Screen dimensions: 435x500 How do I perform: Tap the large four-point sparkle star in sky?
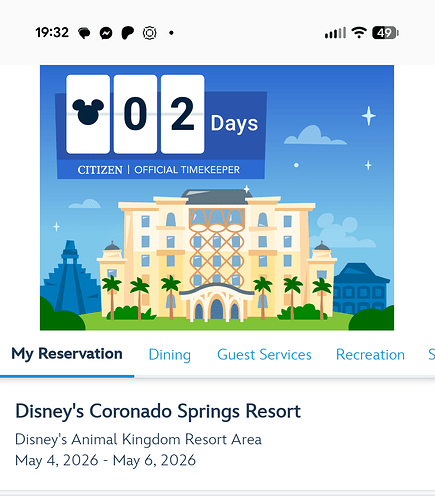point(369,116)
